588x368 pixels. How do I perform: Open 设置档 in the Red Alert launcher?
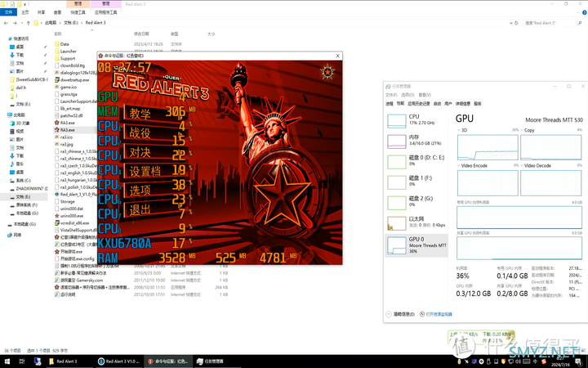click(x=145, y=171)
